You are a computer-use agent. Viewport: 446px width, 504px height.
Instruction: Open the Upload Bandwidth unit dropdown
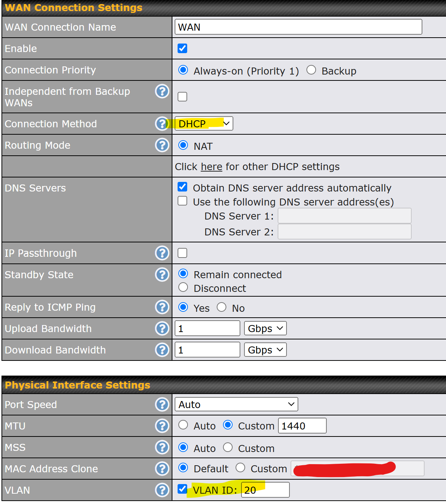(x=265, y=328)
